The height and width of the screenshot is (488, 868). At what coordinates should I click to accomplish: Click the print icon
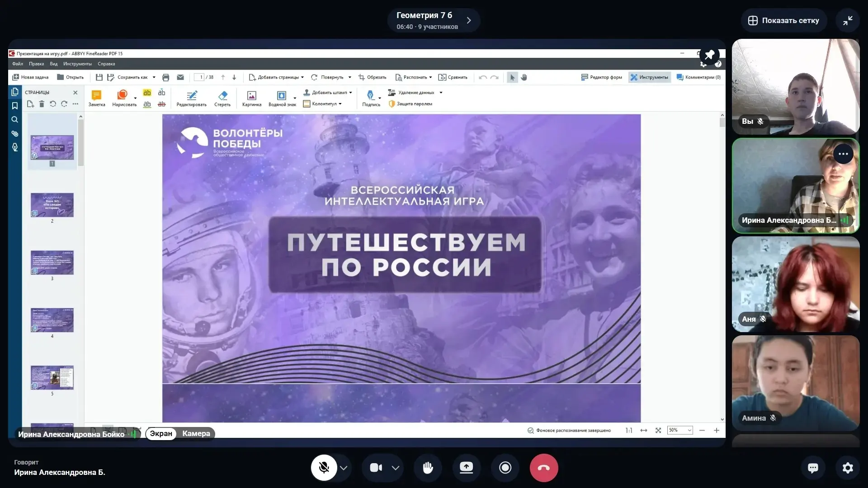coord(165,77)
